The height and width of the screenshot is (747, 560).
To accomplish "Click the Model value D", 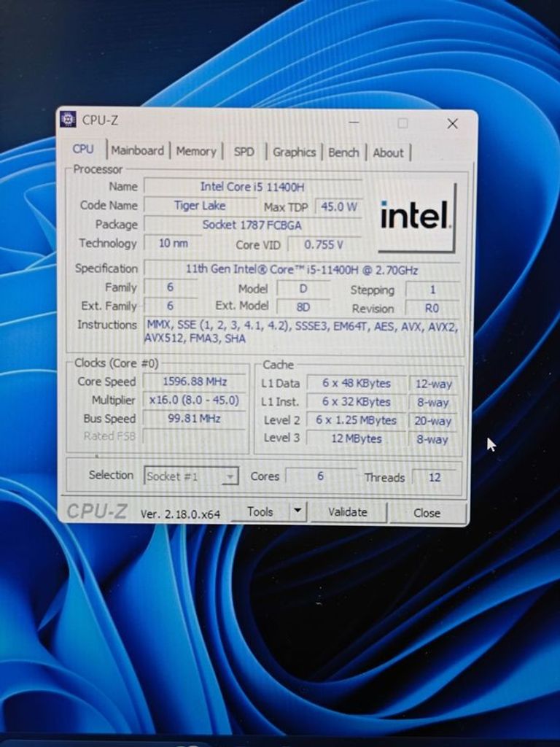I will [303, 289].
